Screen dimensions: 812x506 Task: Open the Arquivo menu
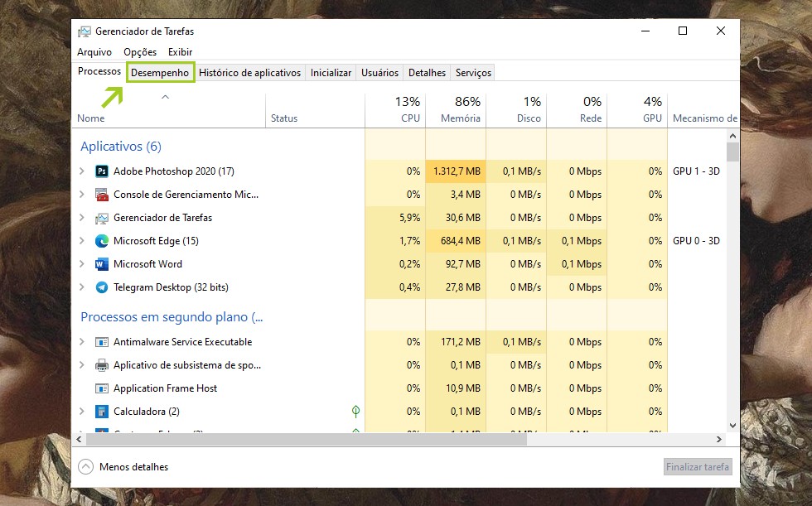pyautogui.click(x=94, y=52)
